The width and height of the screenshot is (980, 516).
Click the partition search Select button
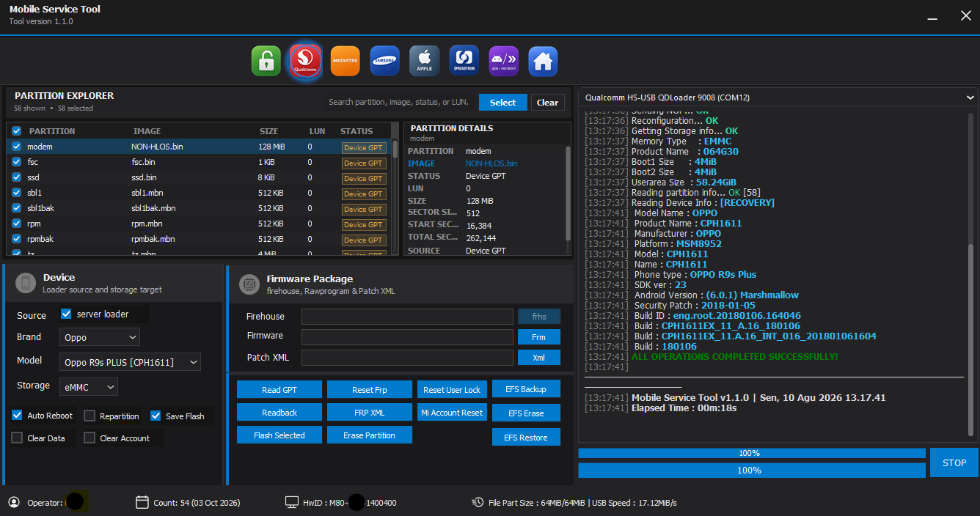(502, 103)
